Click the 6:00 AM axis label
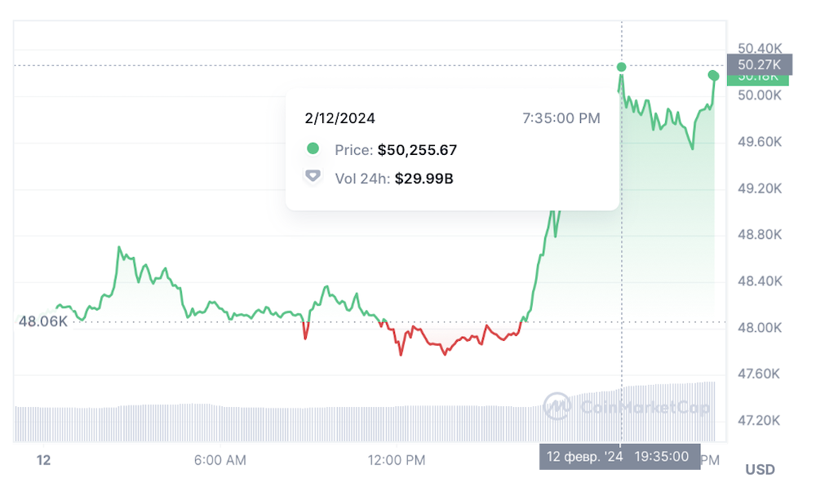This screenshot has height=504, width=816. pyautogui.click(x=220, y=461)
